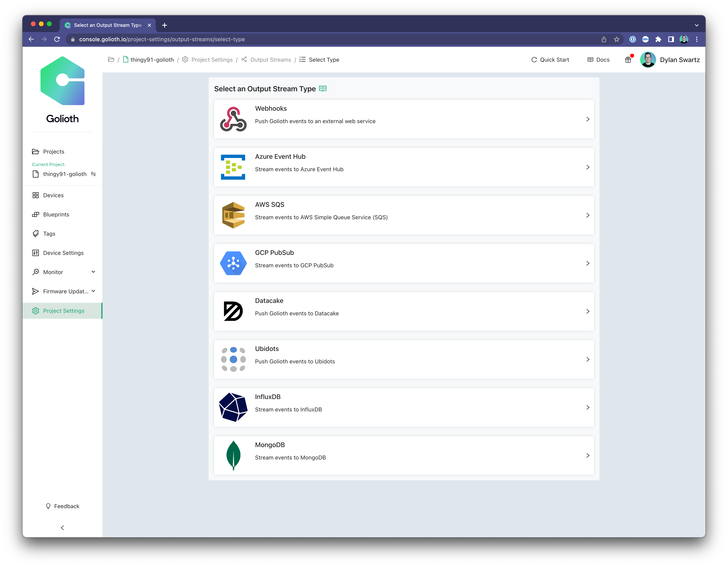Click "Stream events to InfluxDB" text

288,409
